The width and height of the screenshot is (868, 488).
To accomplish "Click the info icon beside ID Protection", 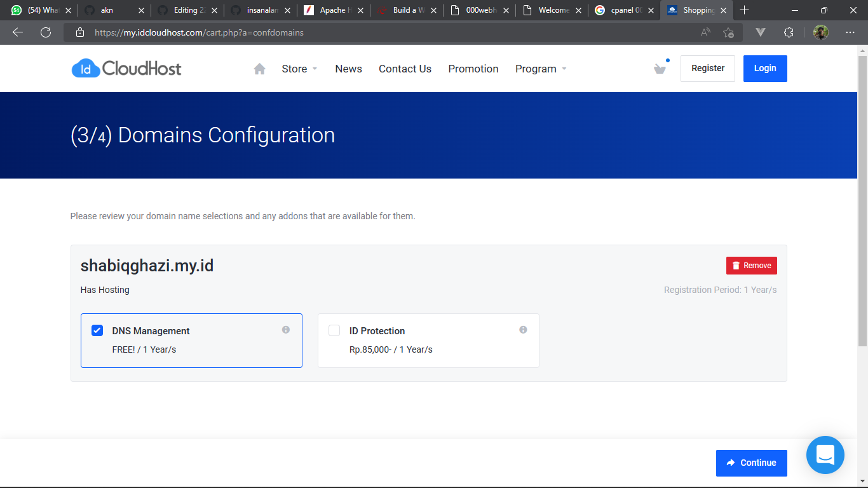I will click(523, 329).
